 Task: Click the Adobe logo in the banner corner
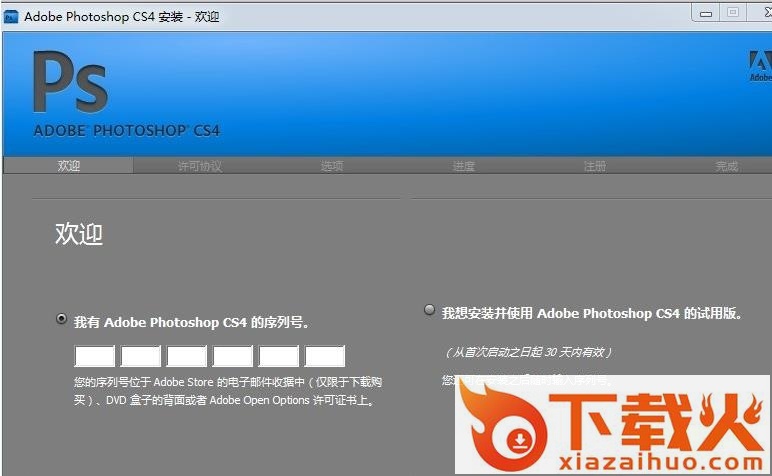pyautogui.click(x=760, y=65)
